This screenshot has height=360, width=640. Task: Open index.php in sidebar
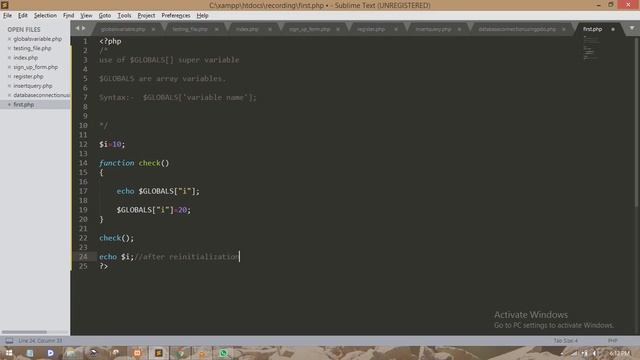click(25, 58)
